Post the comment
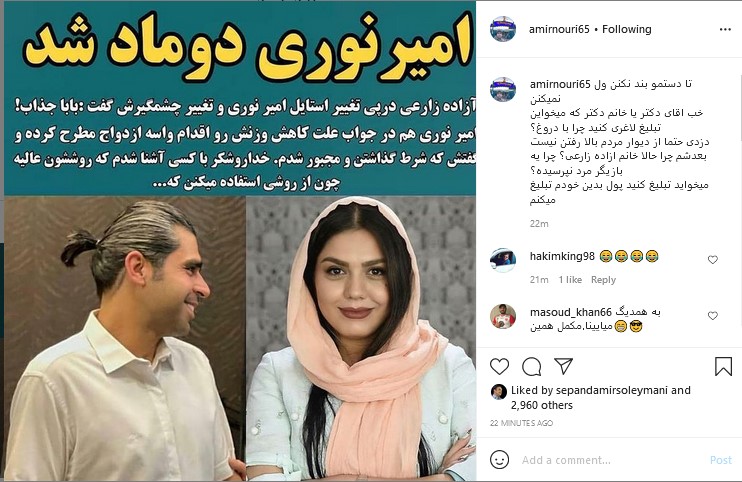Screen dimensions: 742x482 pos(721,460)
